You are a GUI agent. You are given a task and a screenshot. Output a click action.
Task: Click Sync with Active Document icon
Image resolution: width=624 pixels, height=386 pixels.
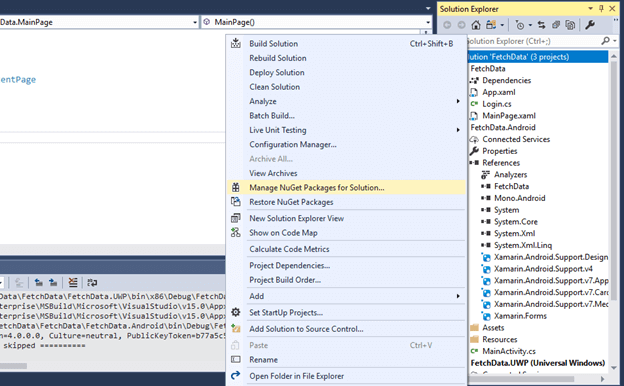pos(541,25)
